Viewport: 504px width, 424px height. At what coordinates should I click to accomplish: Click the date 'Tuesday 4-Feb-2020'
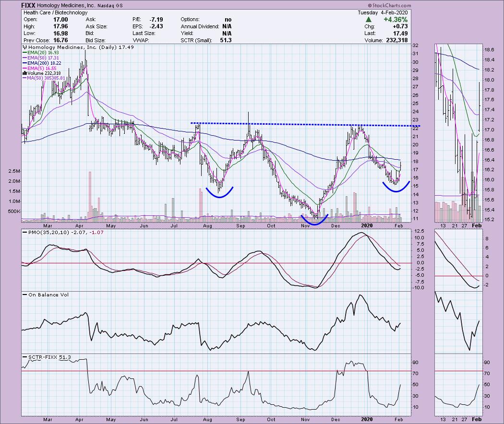tap(383, 12)
